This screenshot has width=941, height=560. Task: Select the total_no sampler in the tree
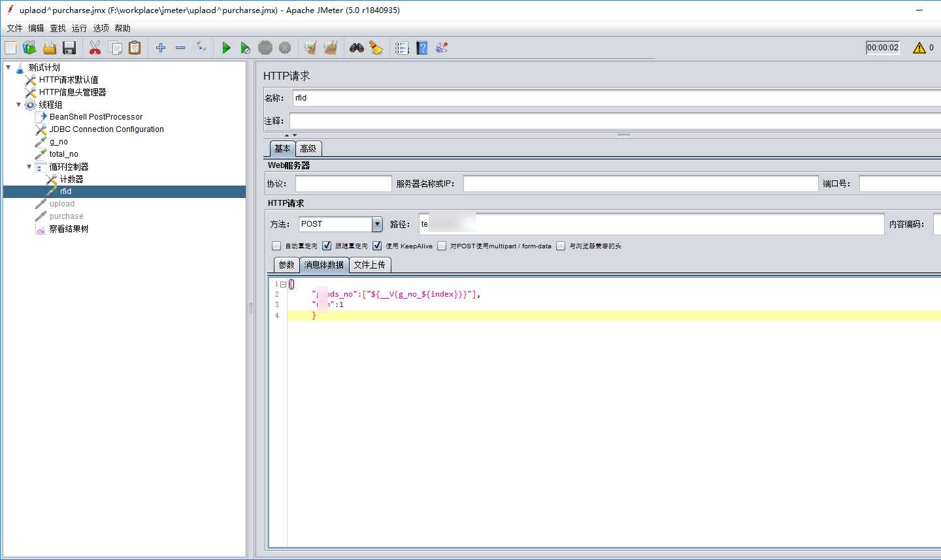[64, 154]
